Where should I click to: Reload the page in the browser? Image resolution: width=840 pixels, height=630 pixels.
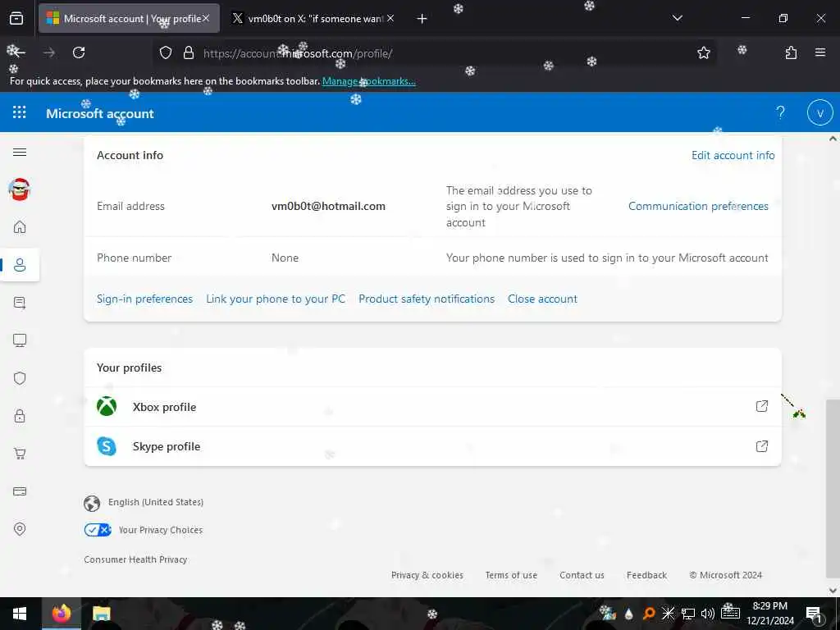point(79,52)
